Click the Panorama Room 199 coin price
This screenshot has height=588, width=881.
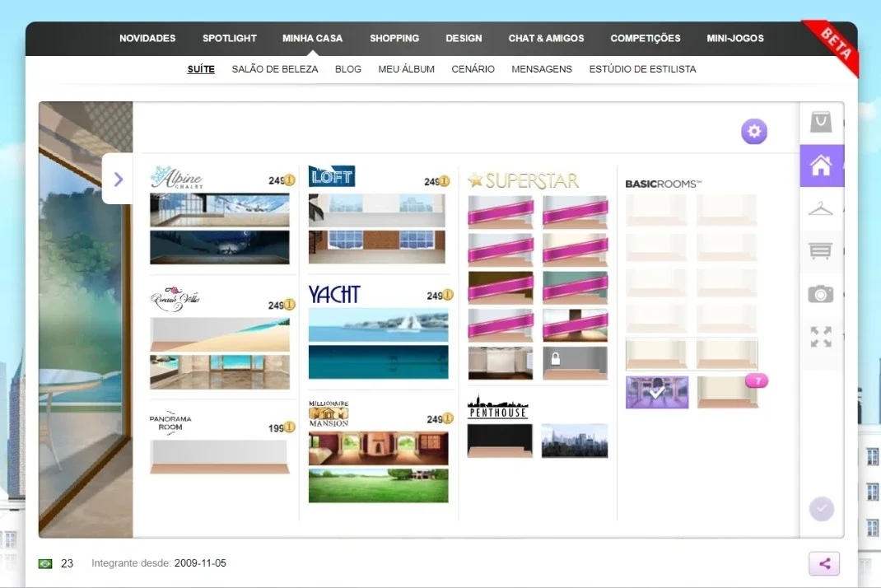click(282, 427)
